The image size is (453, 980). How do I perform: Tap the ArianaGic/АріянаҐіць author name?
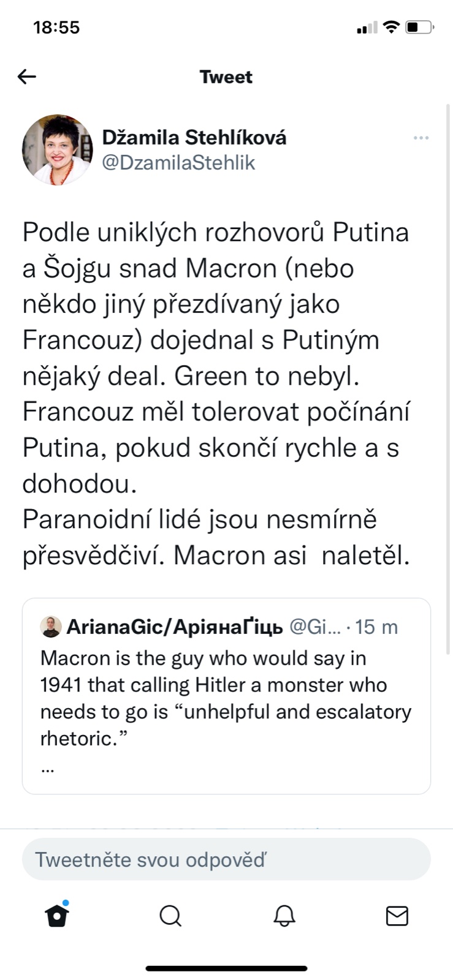pyautogui.click(x=175, y=627)
